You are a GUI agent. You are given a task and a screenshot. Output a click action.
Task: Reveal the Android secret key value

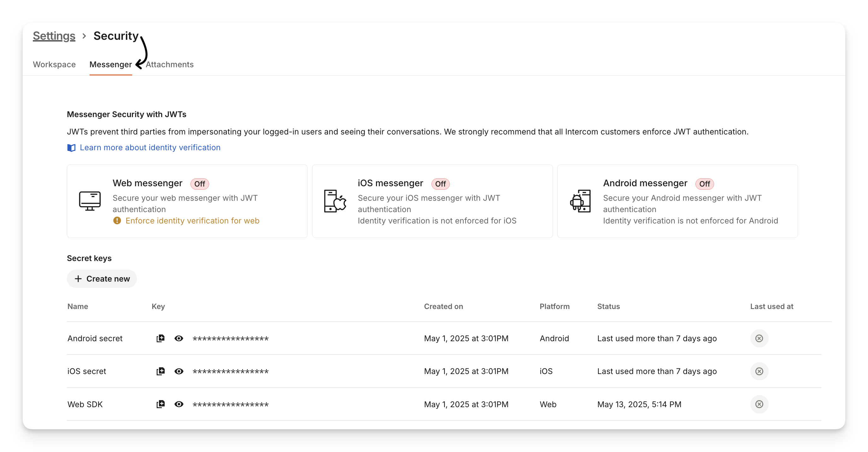tap(179, 338)
